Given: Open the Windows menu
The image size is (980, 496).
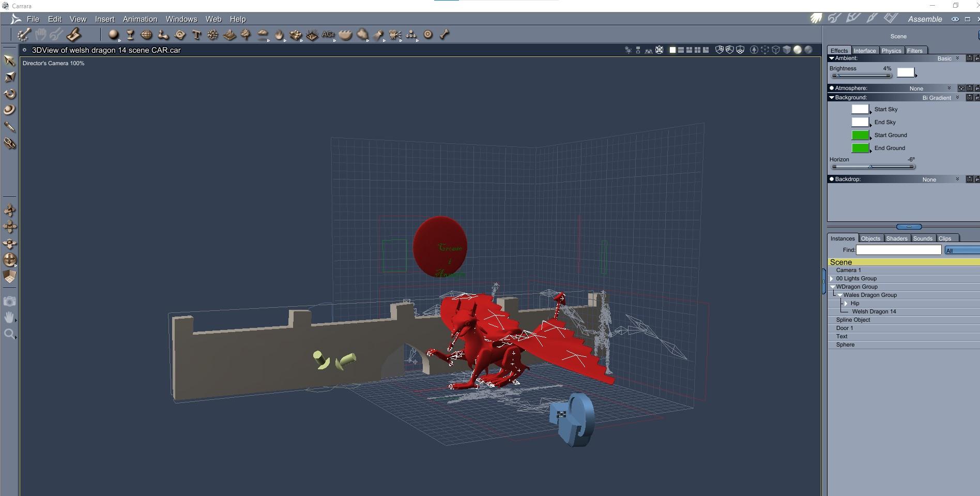Looking at the screenshot, I should [181, 19].
